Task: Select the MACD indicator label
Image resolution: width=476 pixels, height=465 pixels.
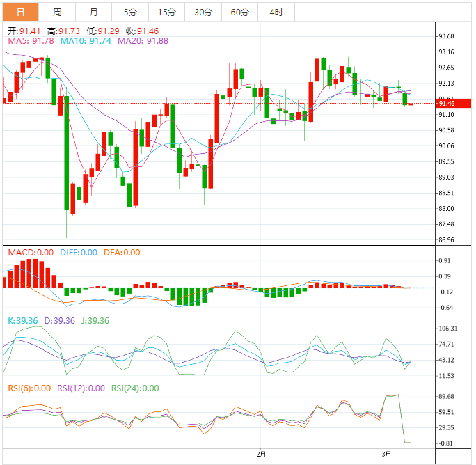Action: (31, 253)
